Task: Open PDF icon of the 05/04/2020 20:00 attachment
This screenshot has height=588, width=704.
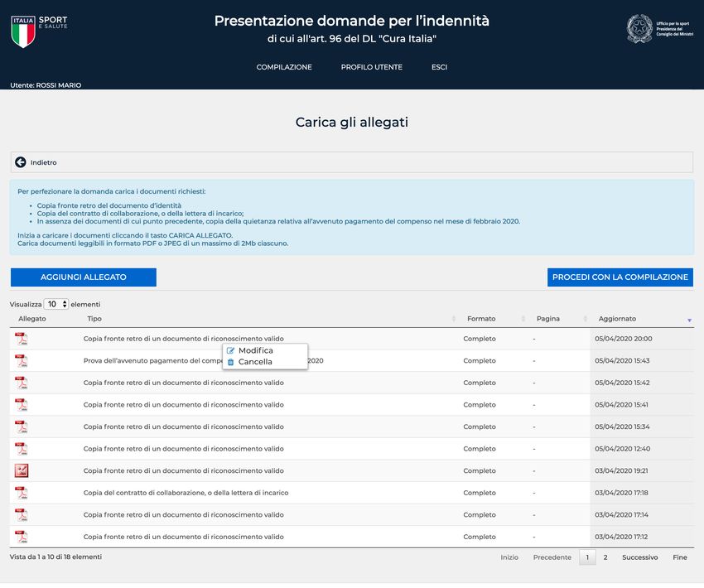Action: point(21,339)
